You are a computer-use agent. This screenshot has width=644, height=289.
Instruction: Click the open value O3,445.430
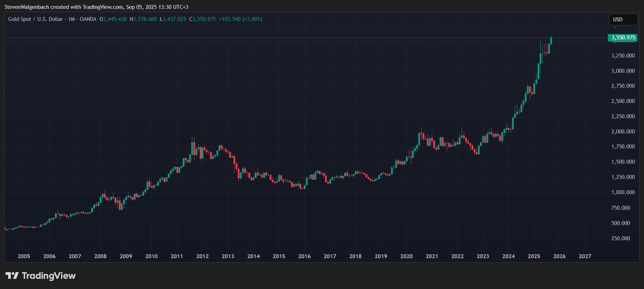(x=113, y=19)
